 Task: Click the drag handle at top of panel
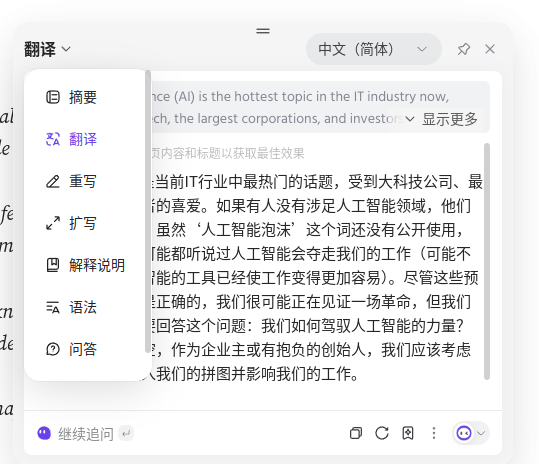[x=263, y=31]
